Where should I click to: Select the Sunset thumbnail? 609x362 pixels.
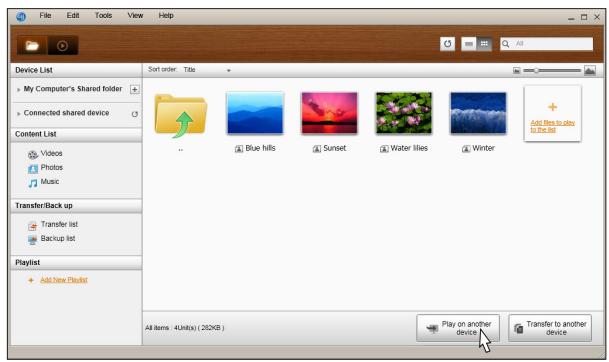coord(329,113)
